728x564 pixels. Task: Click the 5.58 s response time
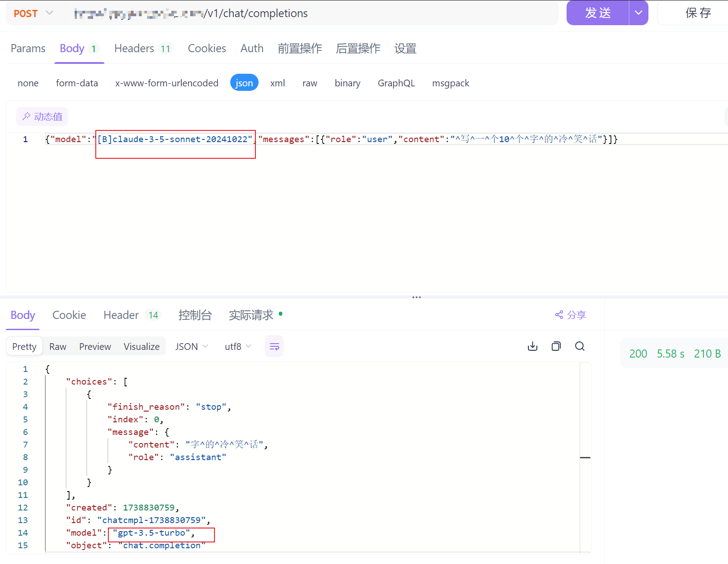pyautogui.click(x=670, y=354)
